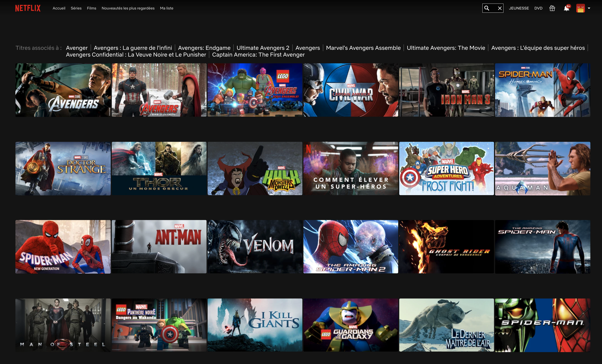Open Aquaman thumbnail

point(542,169)
